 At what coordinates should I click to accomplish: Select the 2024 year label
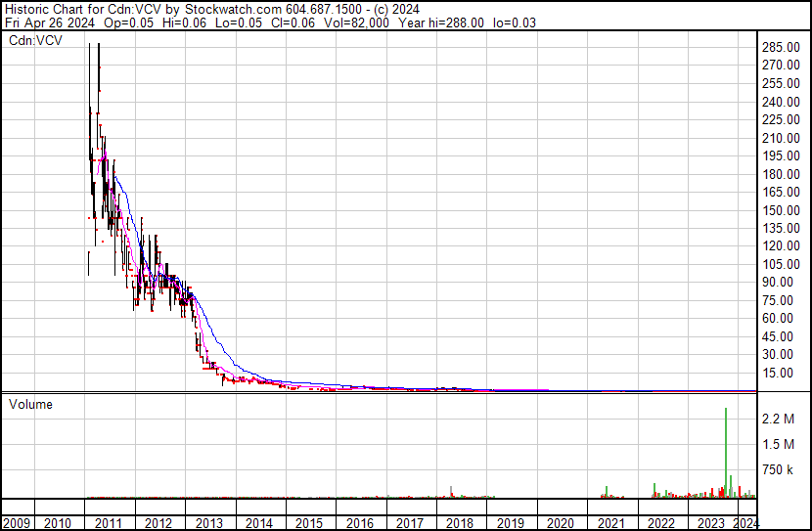[x=744, y=522]
